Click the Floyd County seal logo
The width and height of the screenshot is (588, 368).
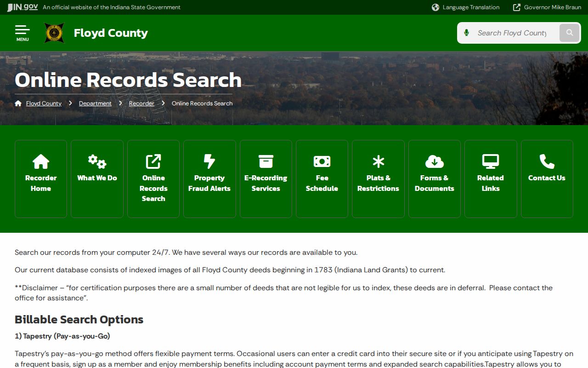(54, 33)
